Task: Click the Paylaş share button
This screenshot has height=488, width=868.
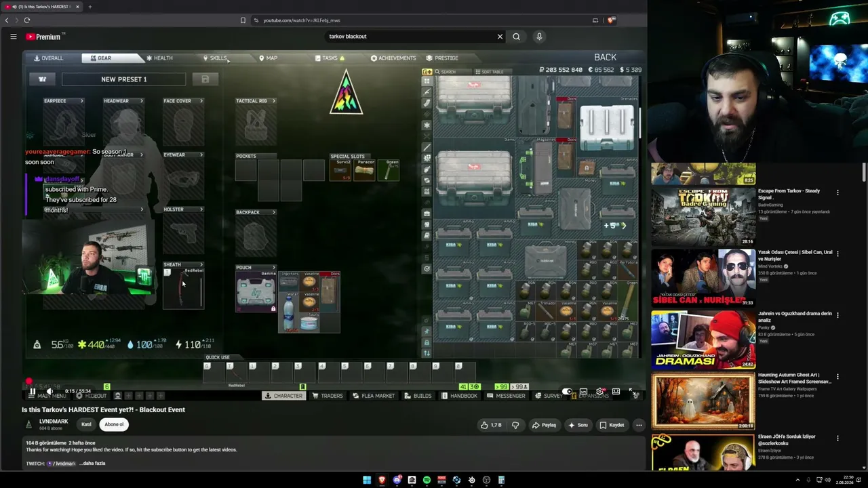Action: click(544, 425)
